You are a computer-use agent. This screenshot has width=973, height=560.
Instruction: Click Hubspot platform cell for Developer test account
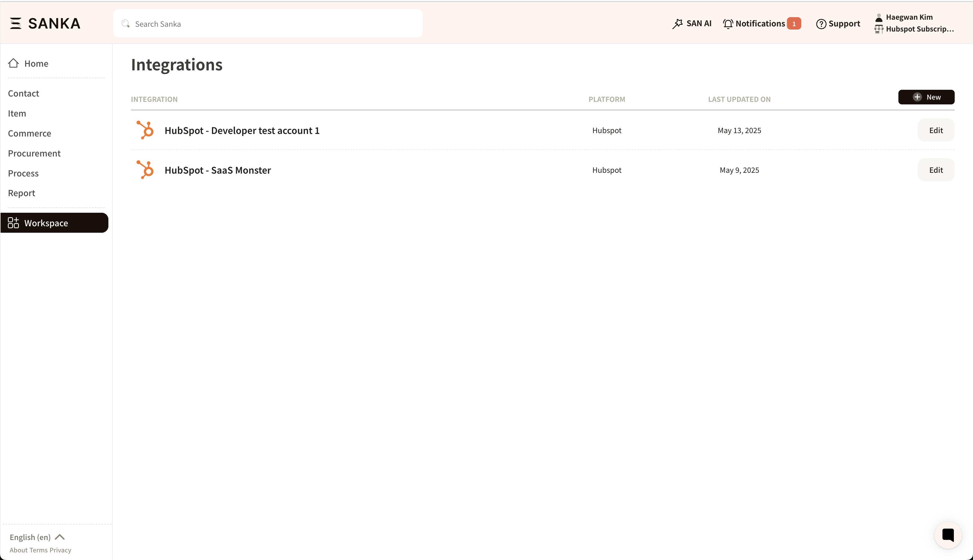[607, 130]
